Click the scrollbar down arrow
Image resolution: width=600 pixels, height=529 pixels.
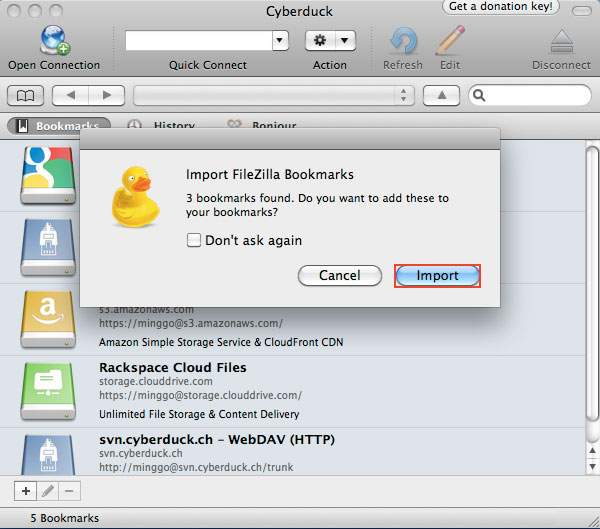(x=592, y=467)
